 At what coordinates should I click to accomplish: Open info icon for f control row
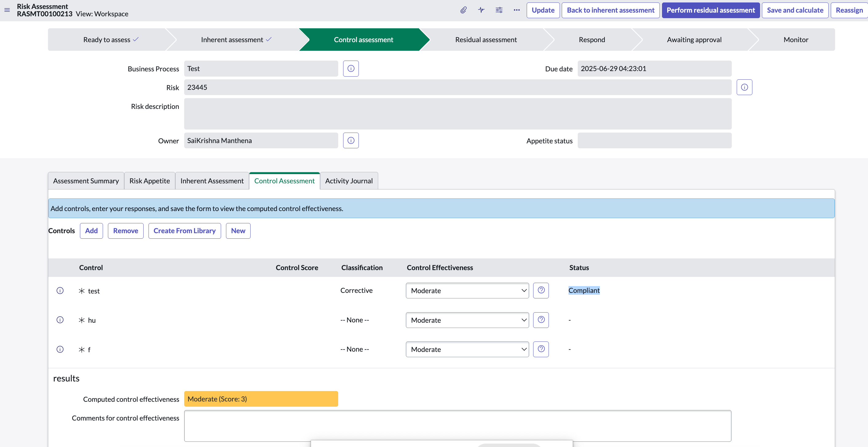(x=60, y=349)
